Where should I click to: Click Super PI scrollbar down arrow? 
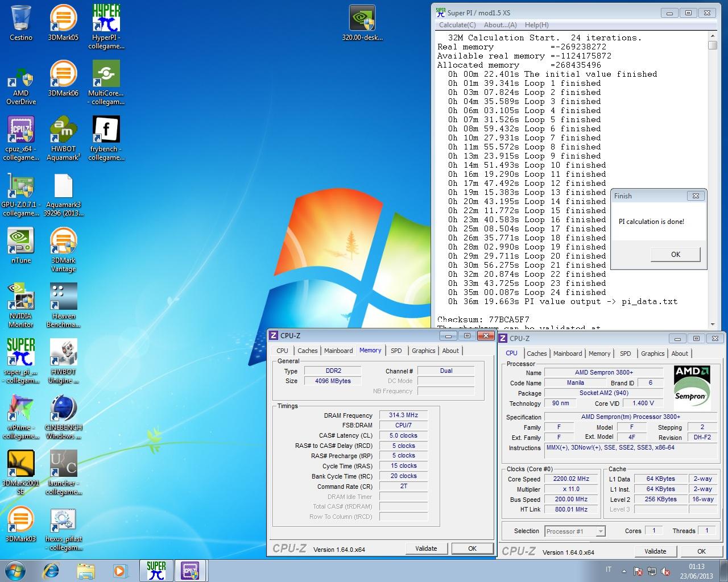[x=713, y=325]
